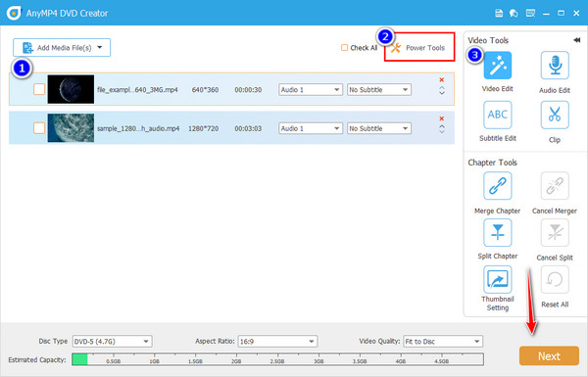Open Add Media File(s) dropdown arrow
Viewport: 588px width, 377px height.
coord(100,47)
